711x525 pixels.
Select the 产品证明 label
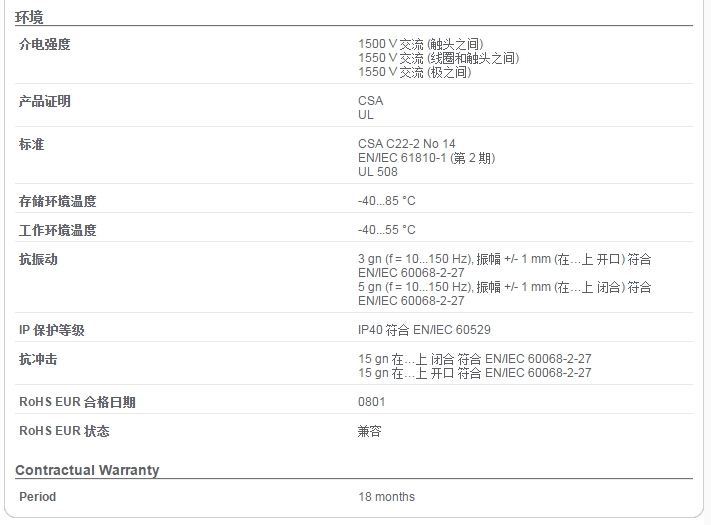[44, 101]
